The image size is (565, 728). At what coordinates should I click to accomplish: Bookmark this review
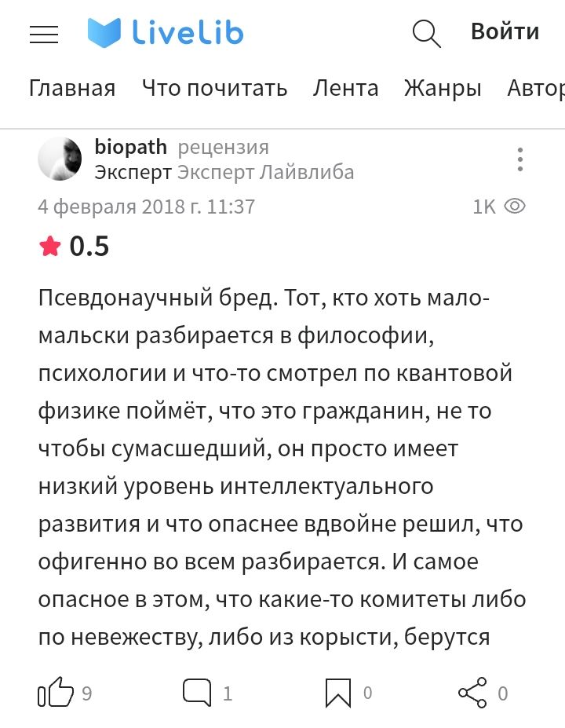[338, 693]
